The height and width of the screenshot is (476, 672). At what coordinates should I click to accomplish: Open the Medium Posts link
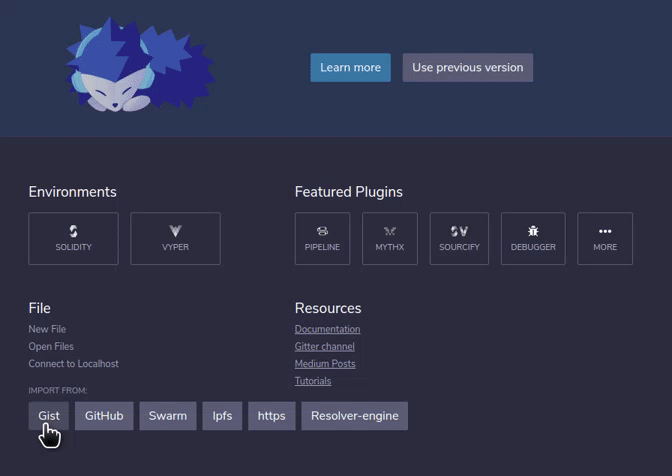coord(325,363)
